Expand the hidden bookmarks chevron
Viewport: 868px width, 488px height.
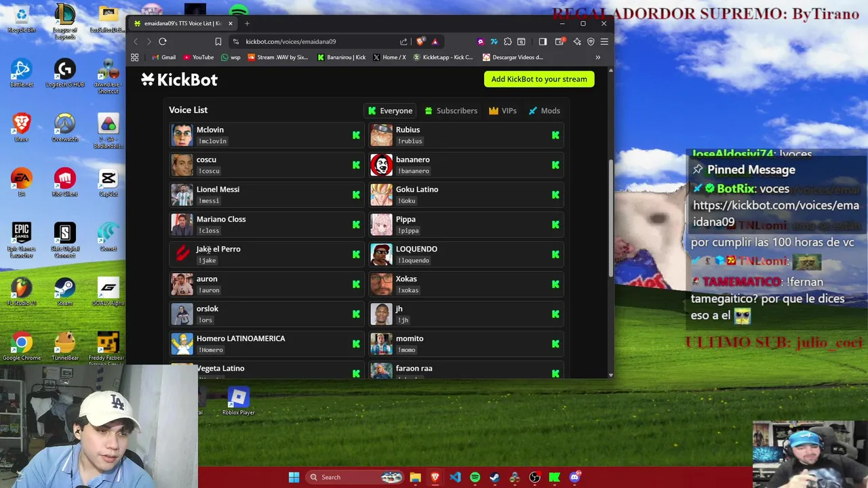(x=597, y=58)
